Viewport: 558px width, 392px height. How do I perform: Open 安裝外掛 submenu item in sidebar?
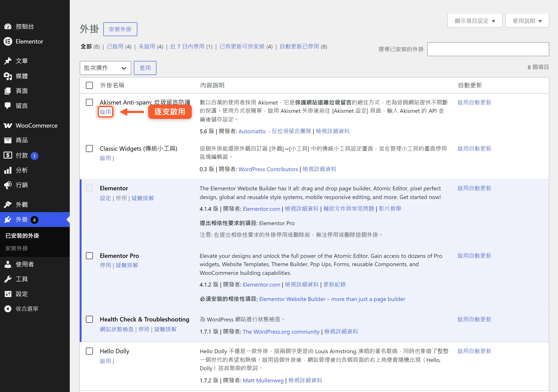point(17,248)
